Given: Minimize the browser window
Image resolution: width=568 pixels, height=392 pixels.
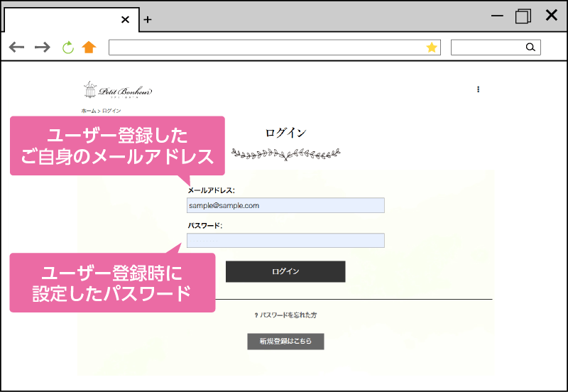Looking at the screenshot, I should [x=497, y=16].
